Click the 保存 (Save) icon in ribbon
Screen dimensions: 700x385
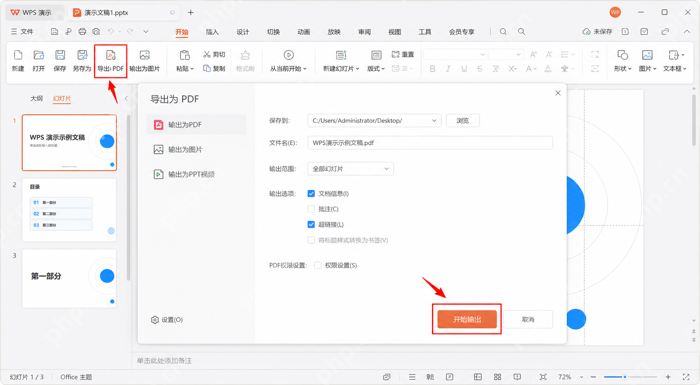tap(60, 55)
